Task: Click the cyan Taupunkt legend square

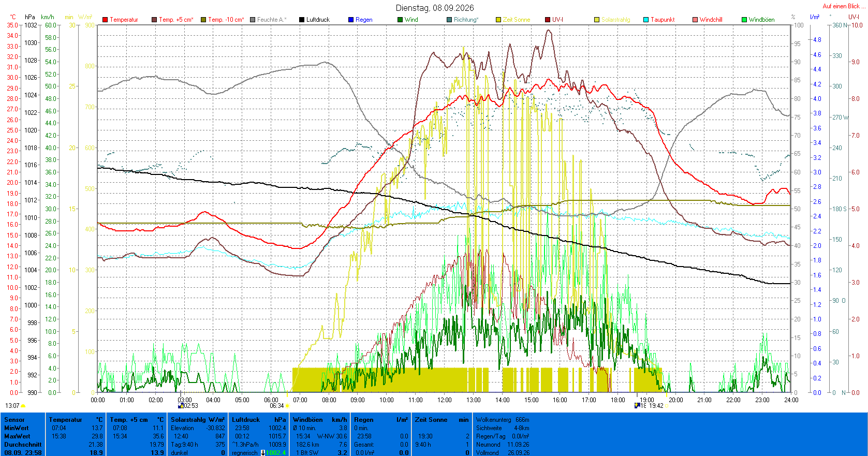Action: pos(646,20)
